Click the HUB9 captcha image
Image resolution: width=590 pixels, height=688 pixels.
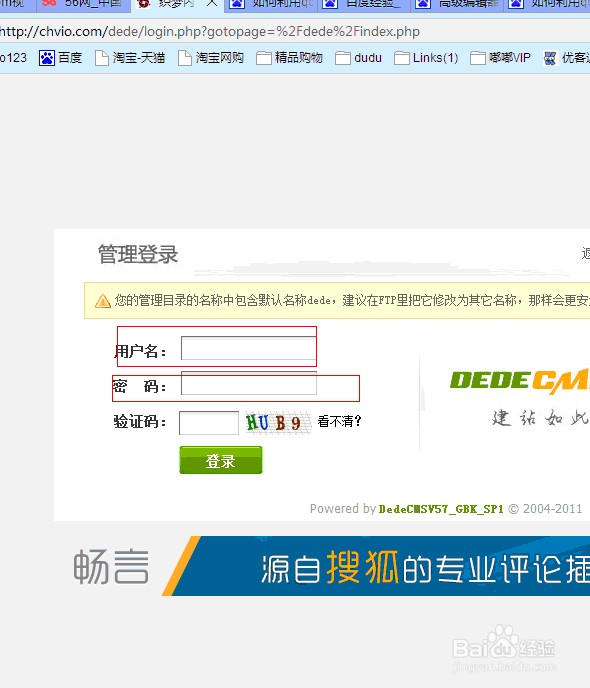click(278, 423)
